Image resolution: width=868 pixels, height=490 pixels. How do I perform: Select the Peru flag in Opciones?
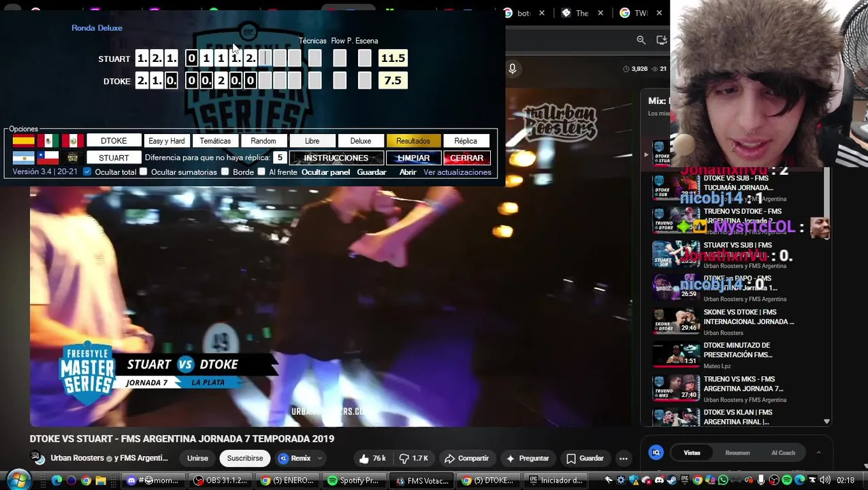click(x=72, y=141)
